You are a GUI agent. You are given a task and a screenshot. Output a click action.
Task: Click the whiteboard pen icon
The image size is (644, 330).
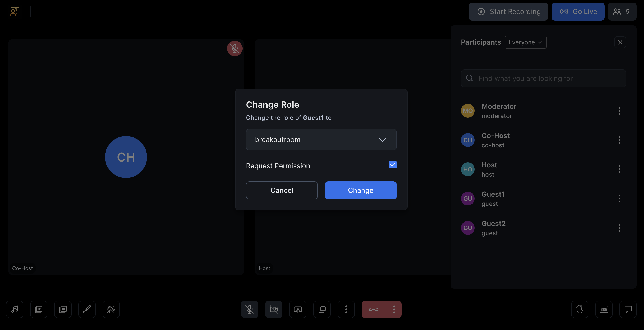click(87, 309)
